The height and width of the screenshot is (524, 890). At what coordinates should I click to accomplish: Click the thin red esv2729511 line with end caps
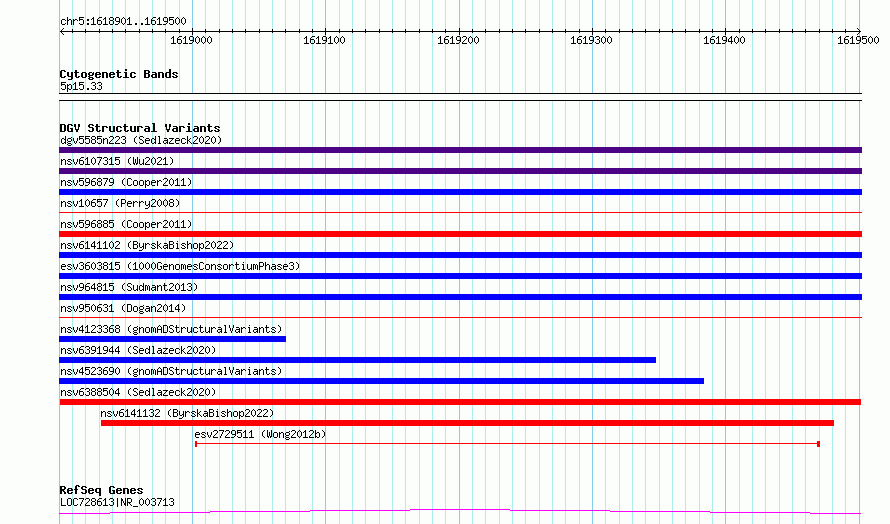(x=507, y=444)
